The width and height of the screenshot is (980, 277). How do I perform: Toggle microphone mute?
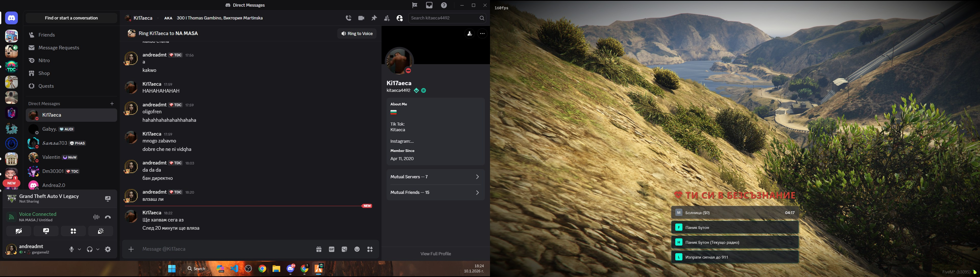pos(71,249)
